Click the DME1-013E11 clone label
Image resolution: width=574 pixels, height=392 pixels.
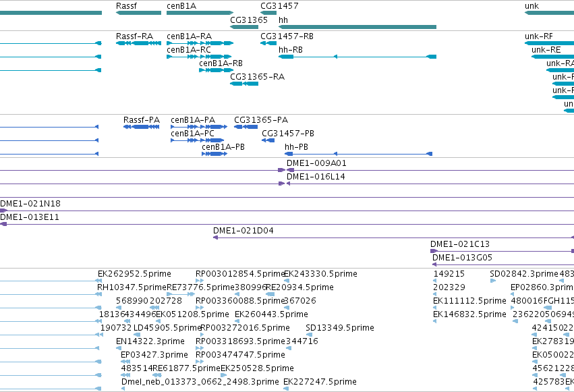(x=29, y=217)
